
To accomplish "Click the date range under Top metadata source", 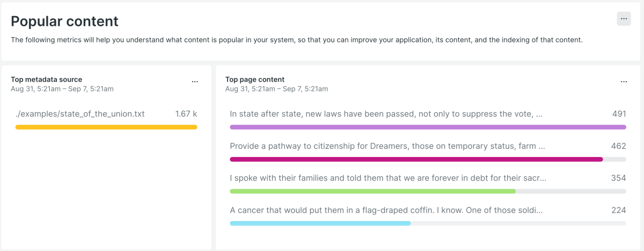I will point(62,89).
